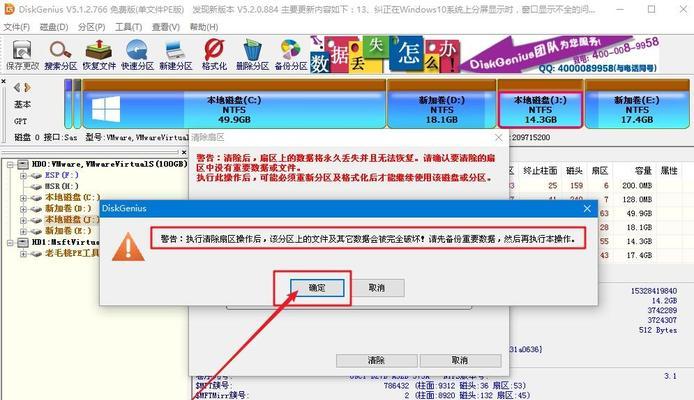This screenshot has height=400, width=694.
Task: Open the 磁盘(D) menu
Action: tap(54, 27)
